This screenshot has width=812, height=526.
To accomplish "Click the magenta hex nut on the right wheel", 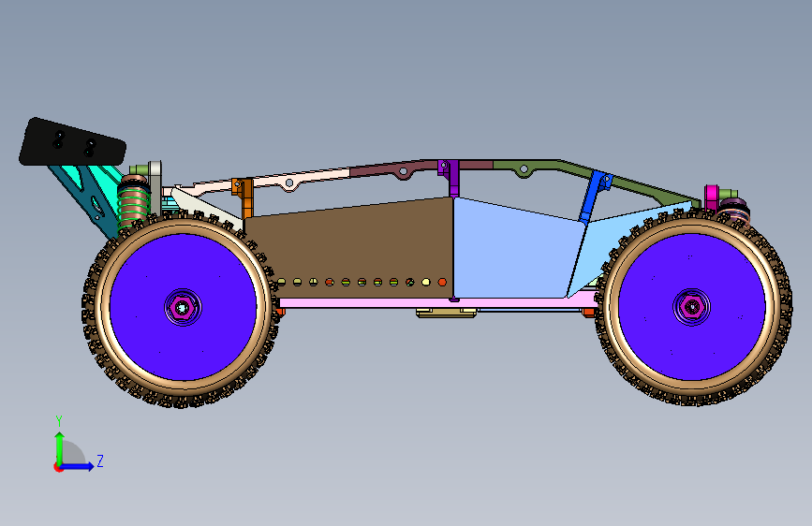I will point(692,308).
